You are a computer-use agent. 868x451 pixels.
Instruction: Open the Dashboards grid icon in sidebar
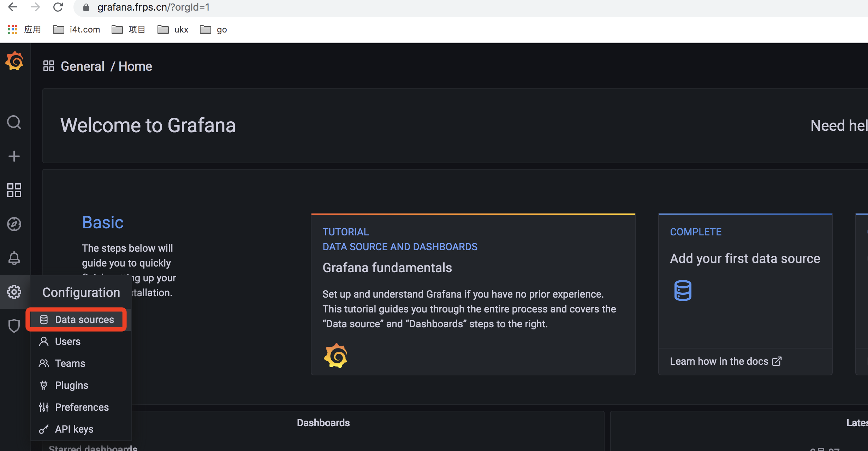click(x=14, y=190)
